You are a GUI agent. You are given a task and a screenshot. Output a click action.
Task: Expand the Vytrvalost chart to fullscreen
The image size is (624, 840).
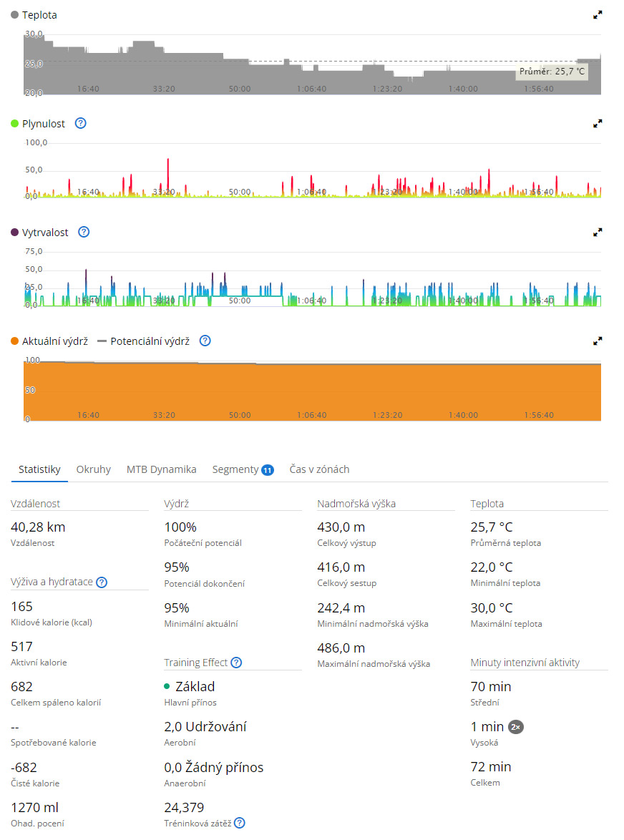pyautogui.click(x=598, y=233)
